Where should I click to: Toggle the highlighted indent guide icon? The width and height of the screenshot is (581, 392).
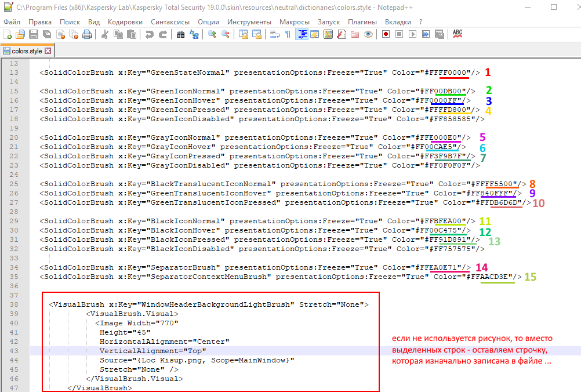pos(302,34)
